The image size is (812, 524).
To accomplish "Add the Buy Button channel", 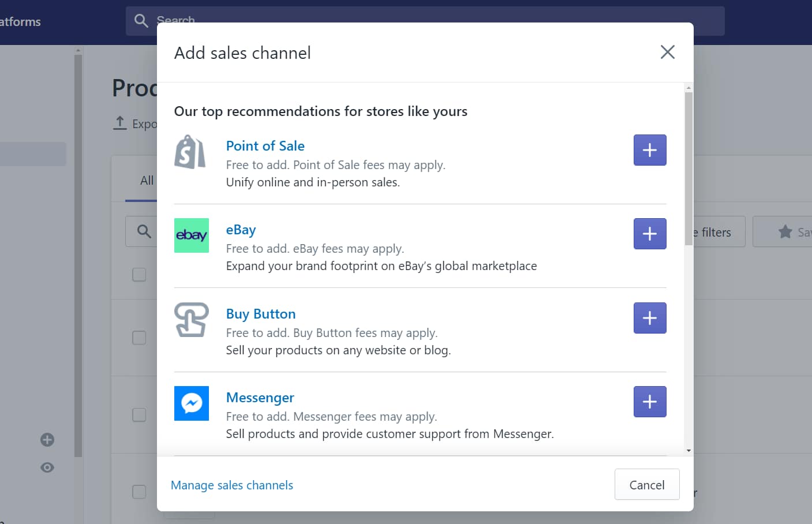I will 649,318.
